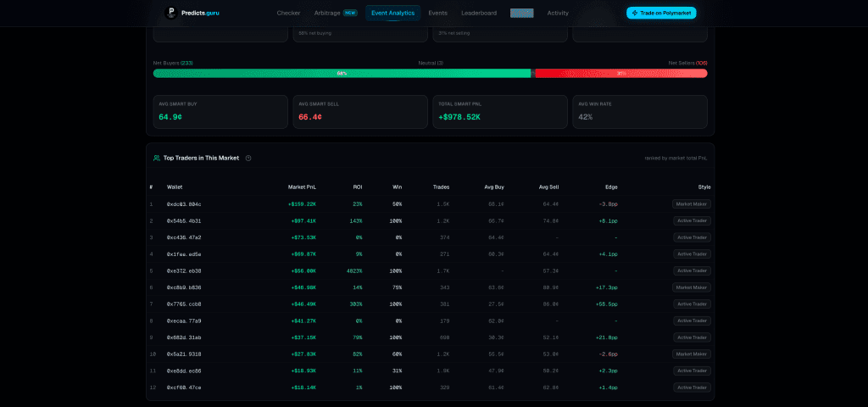Click the Active Trader tag for 0xcf60.47ce
The image size is (868, 407).
[x=692, y=387]
